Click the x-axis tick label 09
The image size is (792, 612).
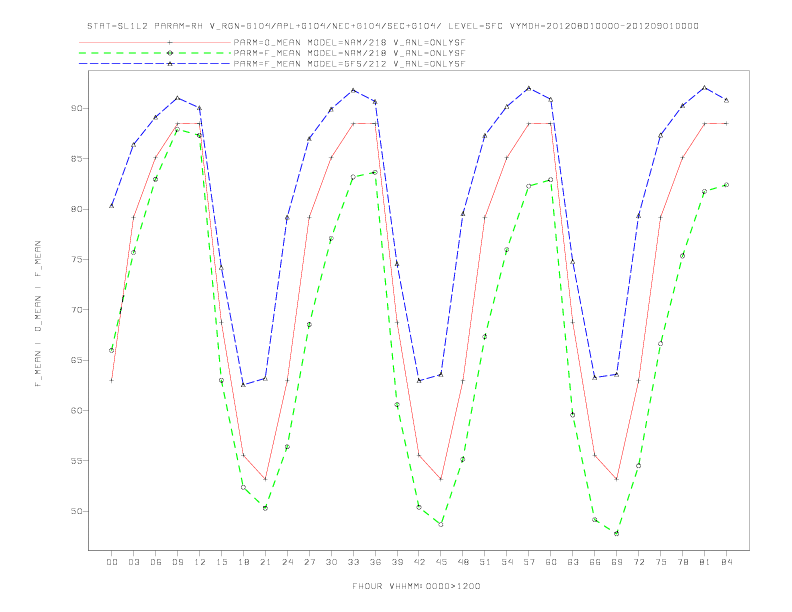(x=177, y=562)
